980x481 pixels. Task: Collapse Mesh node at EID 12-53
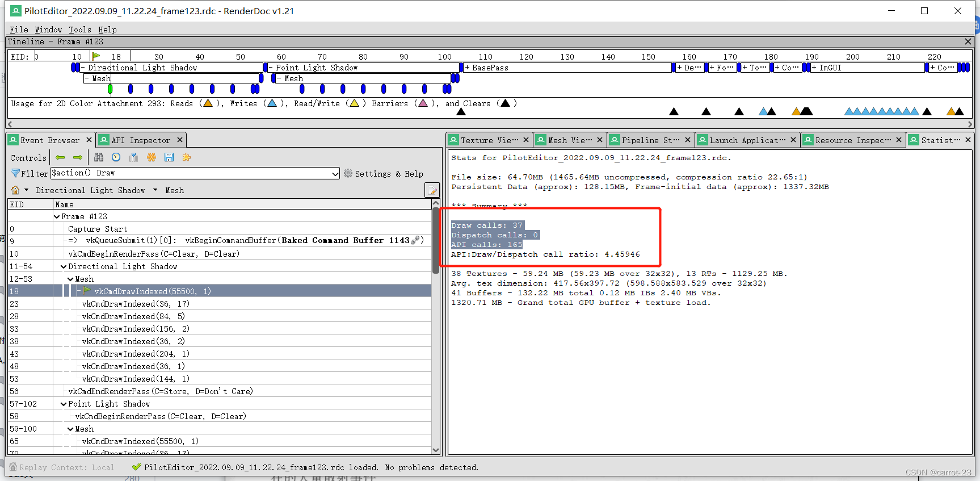(70, 279)
